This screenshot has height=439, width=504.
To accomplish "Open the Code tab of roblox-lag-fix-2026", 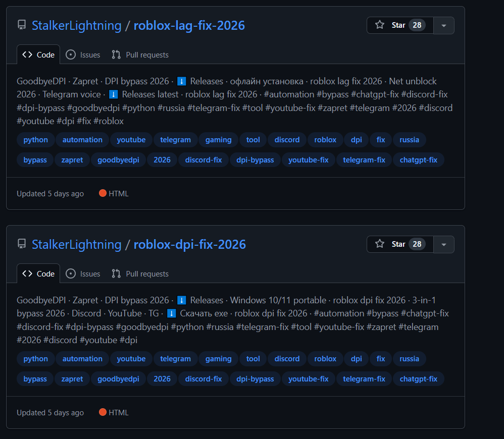I will [38, 54].
